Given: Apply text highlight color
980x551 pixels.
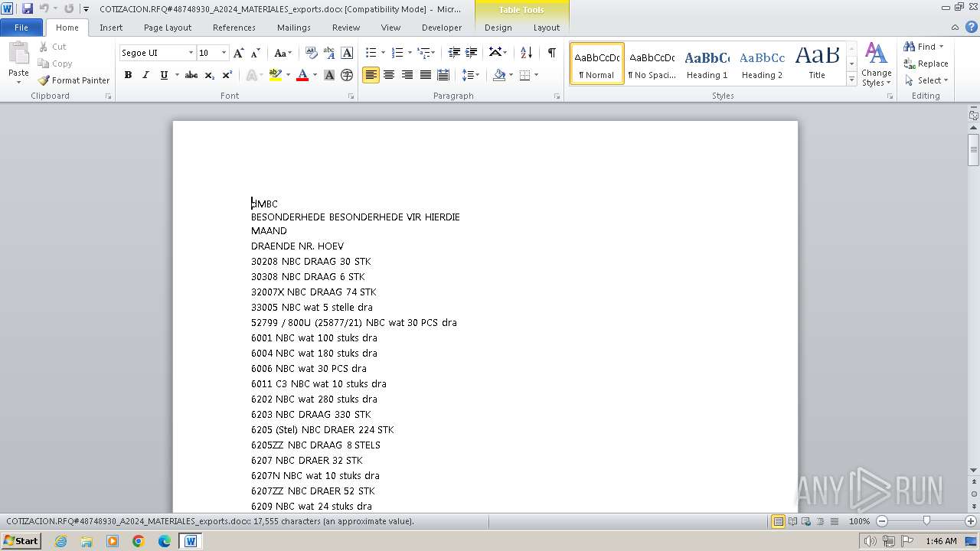Looking at the screenshot, I should coord(276,75).
